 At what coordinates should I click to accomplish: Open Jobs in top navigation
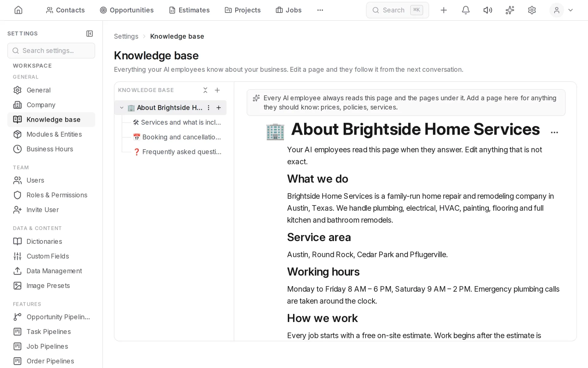(288, 10)
